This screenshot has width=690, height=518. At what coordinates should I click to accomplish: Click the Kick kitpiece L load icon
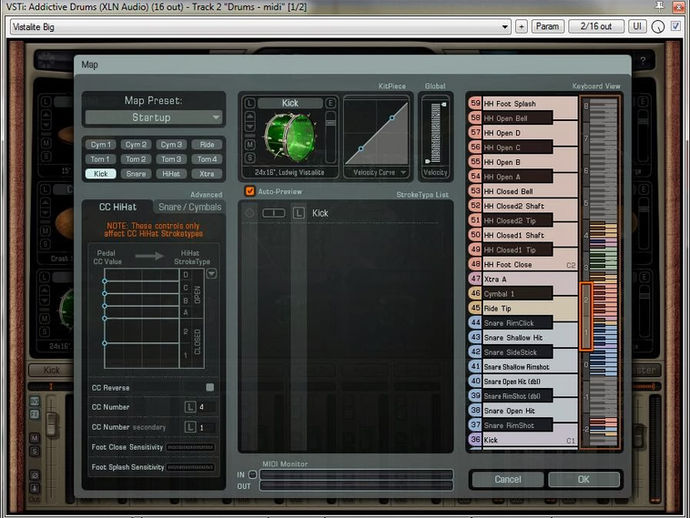(250, 103)
